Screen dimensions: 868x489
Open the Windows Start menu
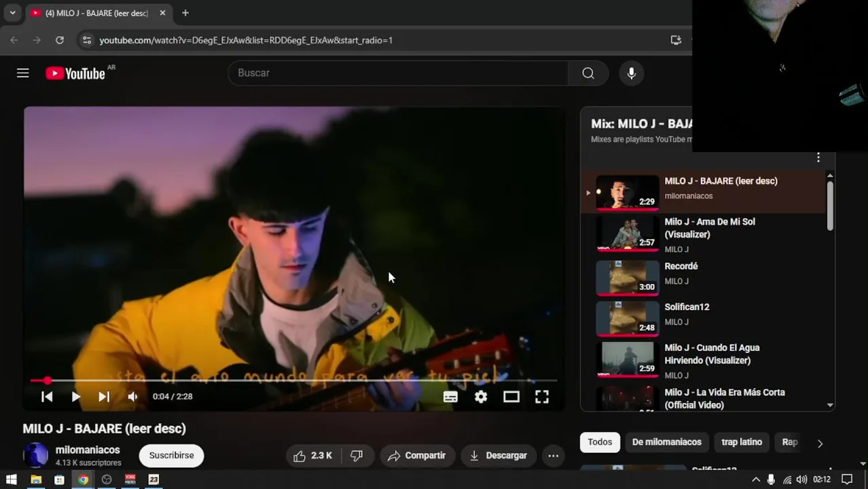pos(11,479)
